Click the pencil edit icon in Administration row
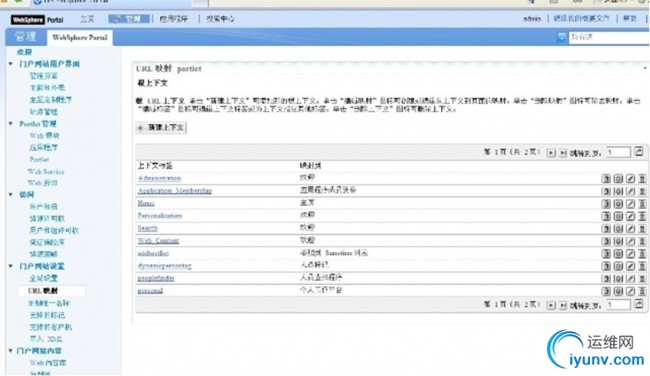Viewport: 650px width, 376px height. (x=630, y=179)
